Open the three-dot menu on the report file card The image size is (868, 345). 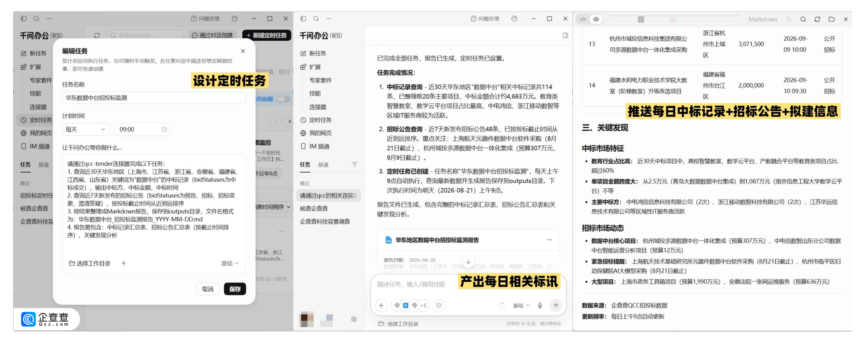click(549, 240)
